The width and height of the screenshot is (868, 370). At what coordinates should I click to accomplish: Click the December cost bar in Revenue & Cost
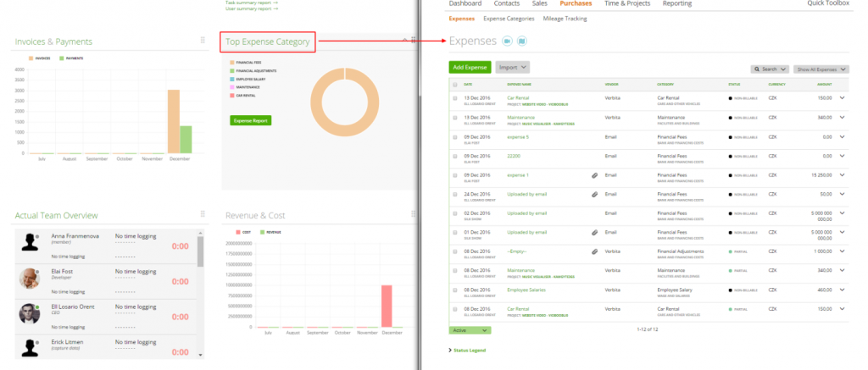(x=387, y=306)
